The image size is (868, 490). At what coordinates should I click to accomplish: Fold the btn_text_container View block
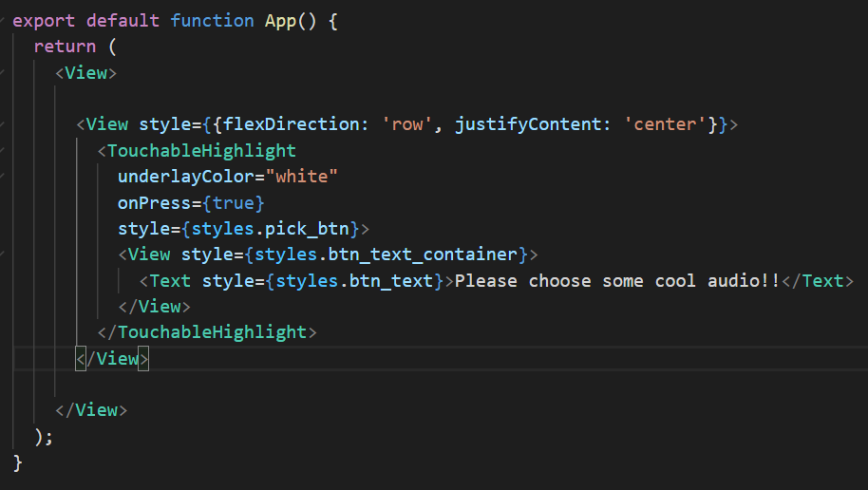coord(4,254)
